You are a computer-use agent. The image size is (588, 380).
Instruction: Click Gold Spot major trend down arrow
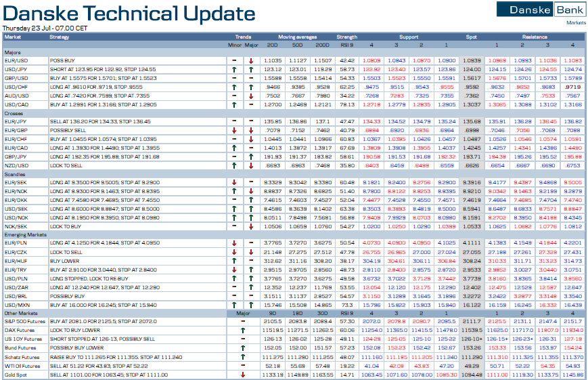coord(242,375)
